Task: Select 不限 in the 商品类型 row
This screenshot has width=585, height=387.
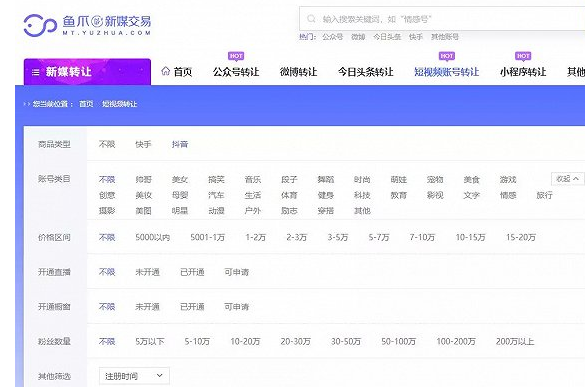Action: tap(107, 144)
